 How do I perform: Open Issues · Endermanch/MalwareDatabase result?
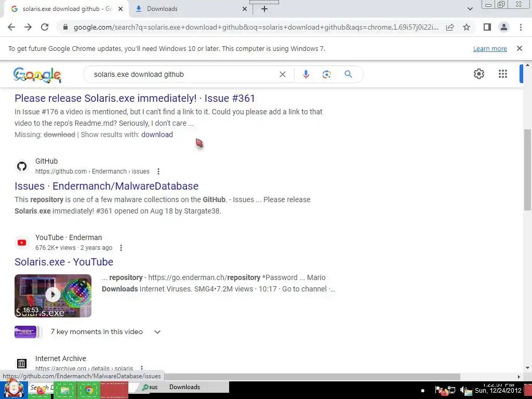107,186
